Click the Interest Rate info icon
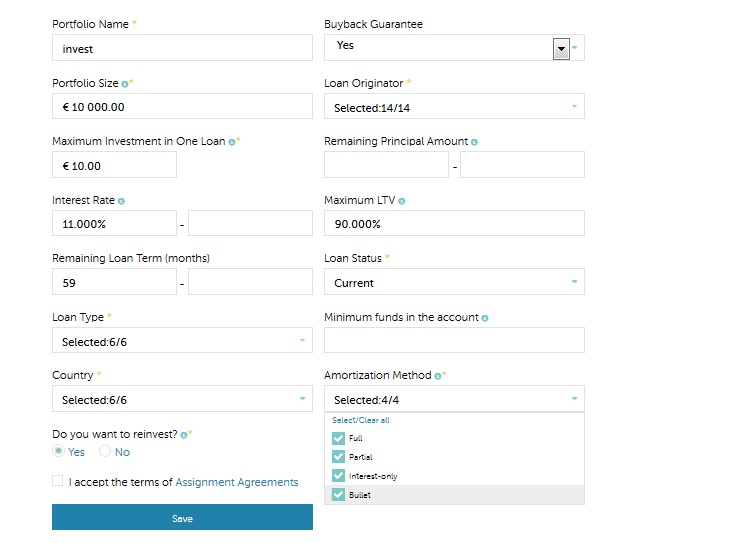This screenshot has width=745, height=543. pyautogui.click(x=121, y=201)
